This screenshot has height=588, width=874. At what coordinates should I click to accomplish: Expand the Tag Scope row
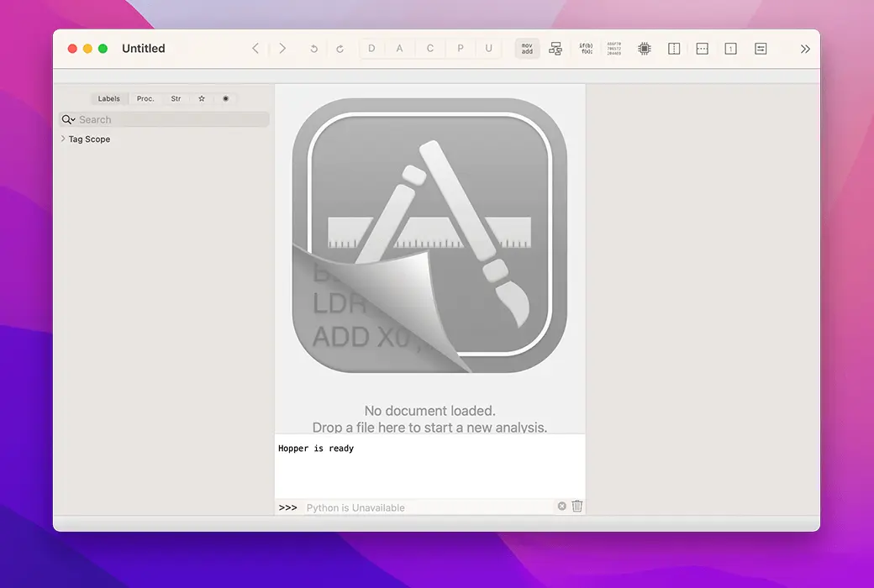pos(63,139)
